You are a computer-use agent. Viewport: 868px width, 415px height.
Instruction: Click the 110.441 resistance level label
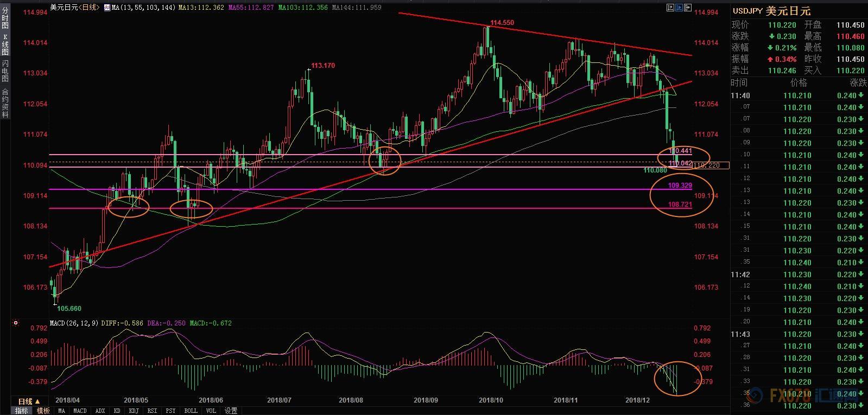(x=680, y=151)
